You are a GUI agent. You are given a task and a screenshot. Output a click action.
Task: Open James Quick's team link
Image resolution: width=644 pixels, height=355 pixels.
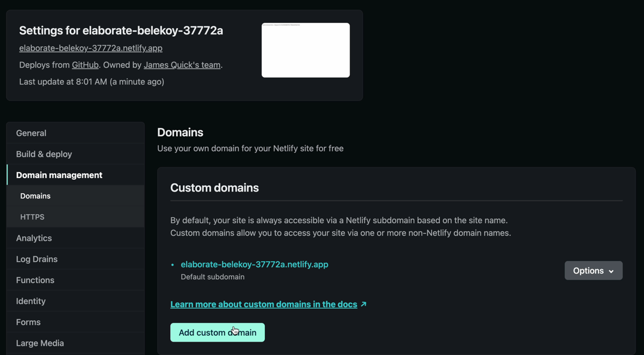[182, 65]
